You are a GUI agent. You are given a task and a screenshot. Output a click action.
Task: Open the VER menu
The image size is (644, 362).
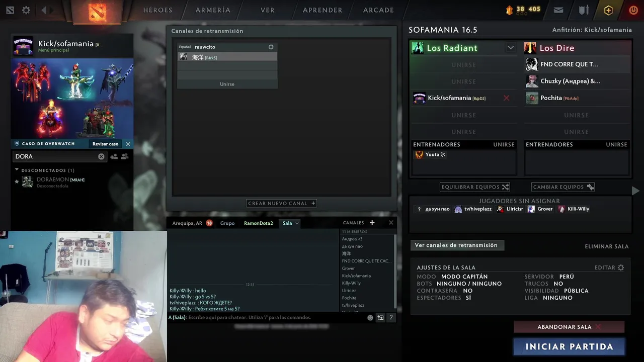(268, 10)
